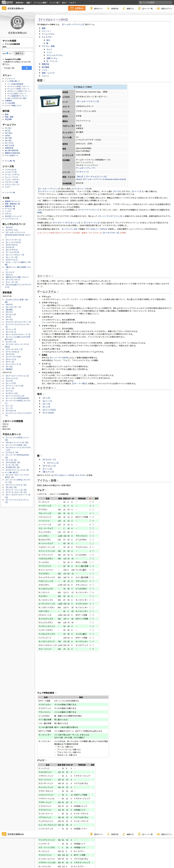Image resolution: width=174 pixels, height=868 pixels.
Task: Click the magnifier icon in the wiki search box
Action: tap(141, 2)
